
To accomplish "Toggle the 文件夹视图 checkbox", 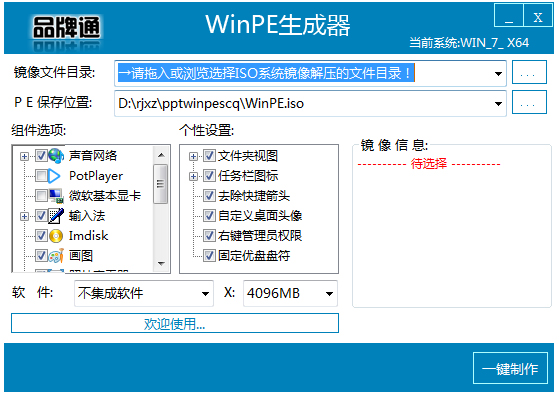I will [x=209, y=156].
